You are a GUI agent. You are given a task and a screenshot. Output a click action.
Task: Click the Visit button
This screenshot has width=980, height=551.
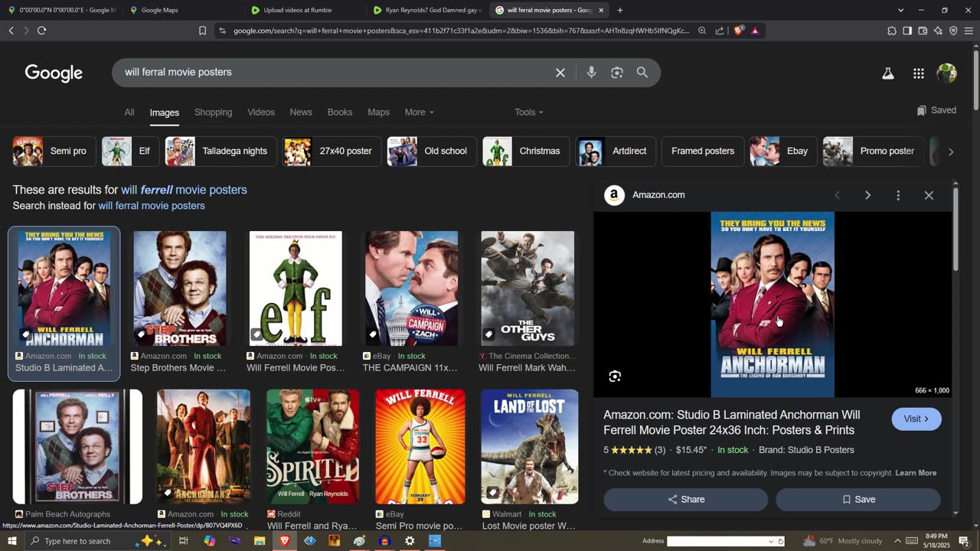click(x=916, y=419)
